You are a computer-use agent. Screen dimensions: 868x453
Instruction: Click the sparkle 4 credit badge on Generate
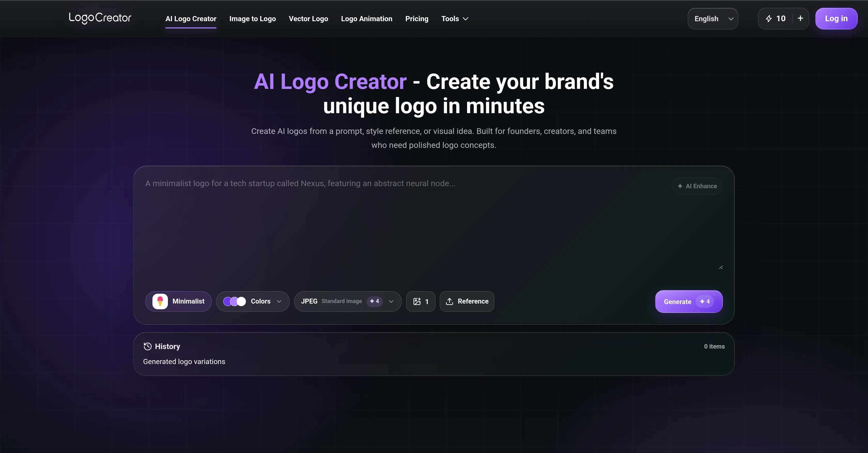pos(705,301)
